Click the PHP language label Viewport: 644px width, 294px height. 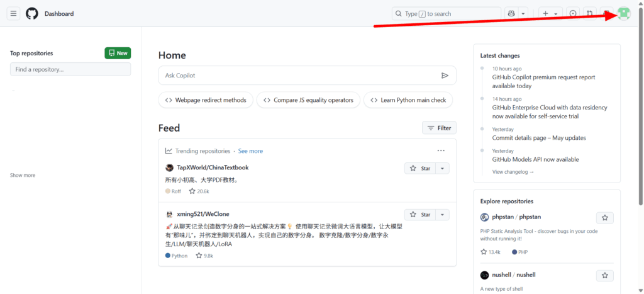pos(519,252)
